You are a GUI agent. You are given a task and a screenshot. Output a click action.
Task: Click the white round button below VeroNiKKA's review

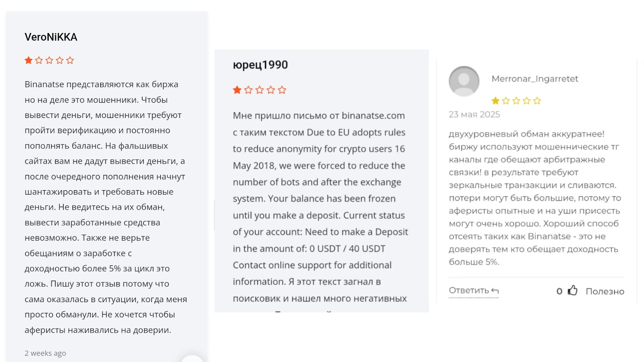click(192, 358)
